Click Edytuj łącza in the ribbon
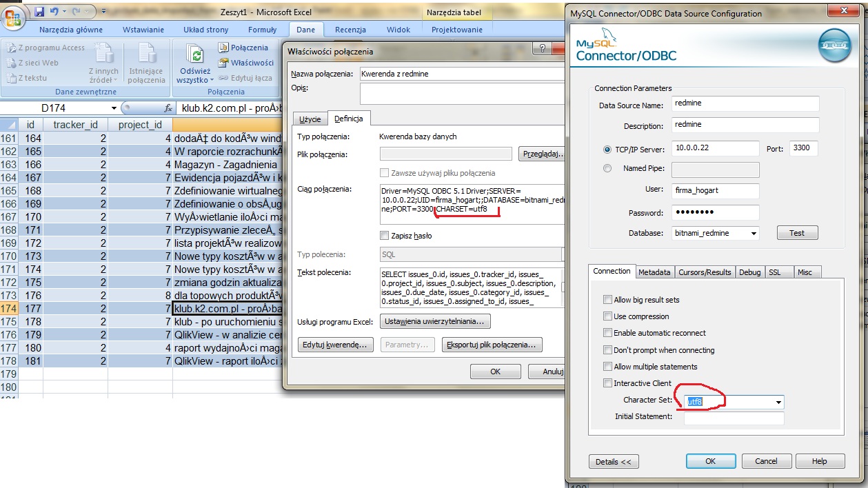Image resolution: width=868 pixels, height=488 pixels. point(245,78)
